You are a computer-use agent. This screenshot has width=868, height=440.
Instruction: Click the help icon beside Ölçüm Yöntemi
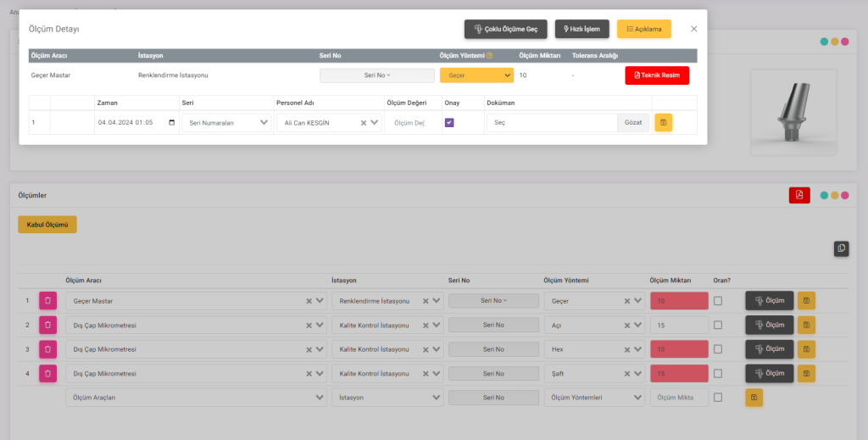click(489, 56)
